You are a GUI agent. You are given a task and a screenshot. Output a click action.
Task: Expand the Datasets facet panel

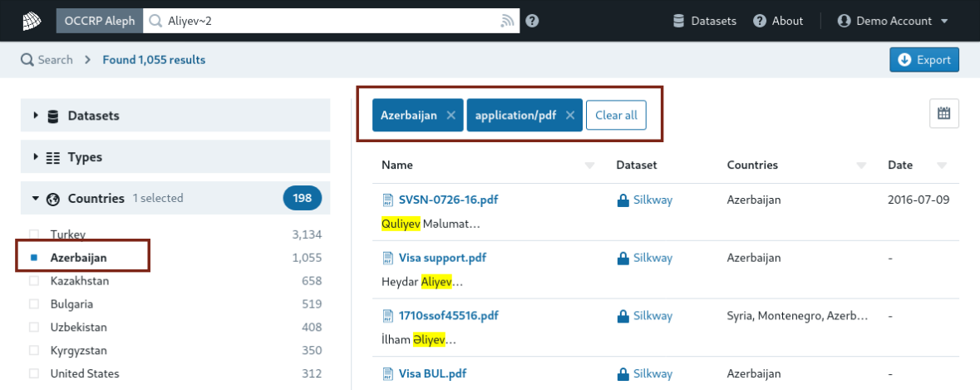point(175,116)
